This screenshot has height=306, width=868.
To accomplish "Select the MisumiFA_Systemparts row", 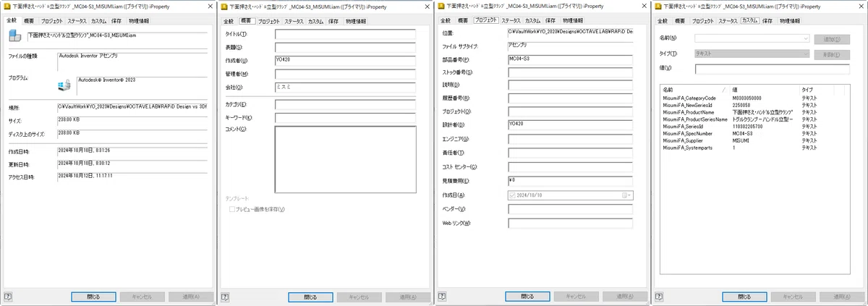I will (755, 148).
